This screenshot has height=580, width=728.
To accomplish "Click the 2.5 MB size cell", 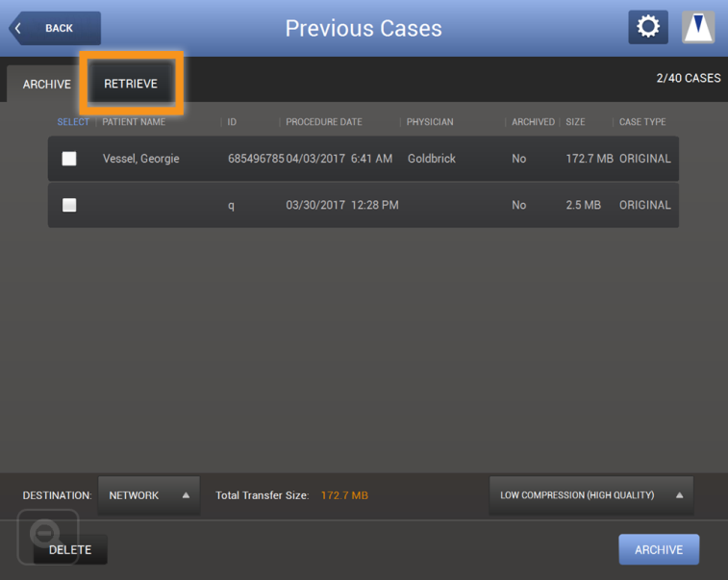I will pos(583,205).
